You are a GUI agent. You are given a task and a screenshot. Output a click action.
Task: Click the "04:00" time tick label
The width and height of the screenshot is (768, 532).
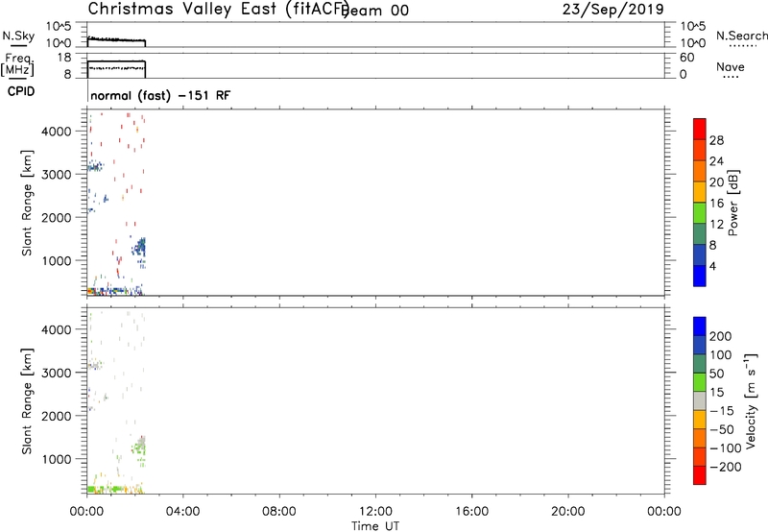click(182, 512)
